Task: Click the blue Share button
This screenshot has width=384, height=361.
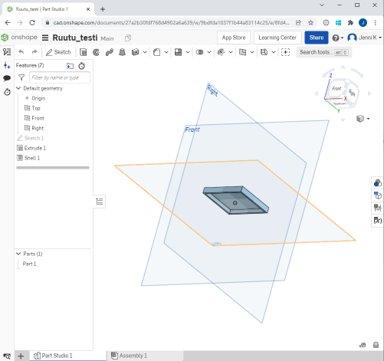Action: (x=316, y=38)
